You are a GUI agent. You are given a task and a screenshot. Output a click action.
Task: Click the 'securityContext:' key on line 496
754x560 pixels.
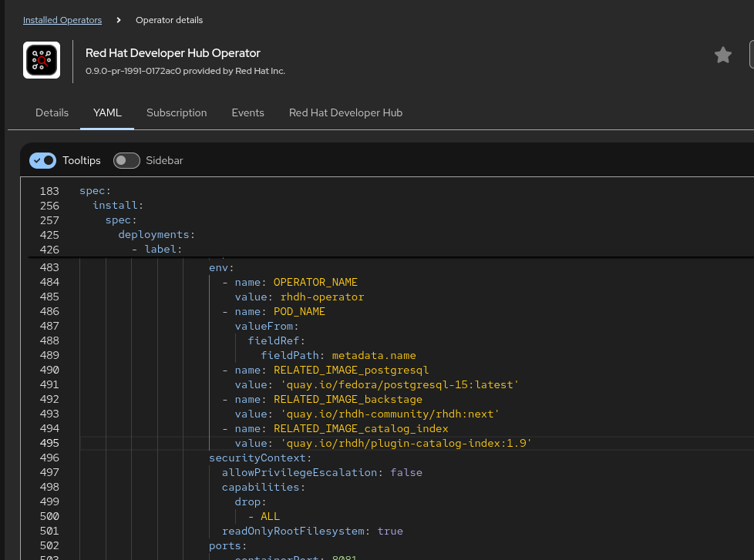(260, 458)
